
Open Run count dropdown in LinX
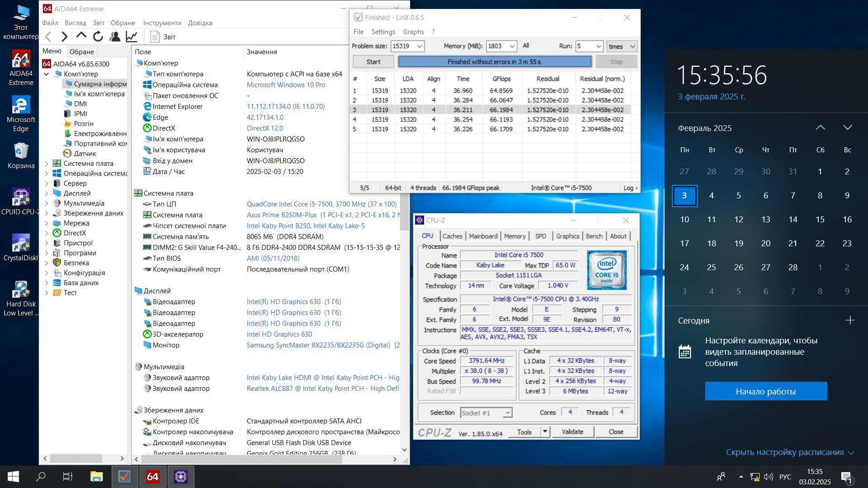598,46
